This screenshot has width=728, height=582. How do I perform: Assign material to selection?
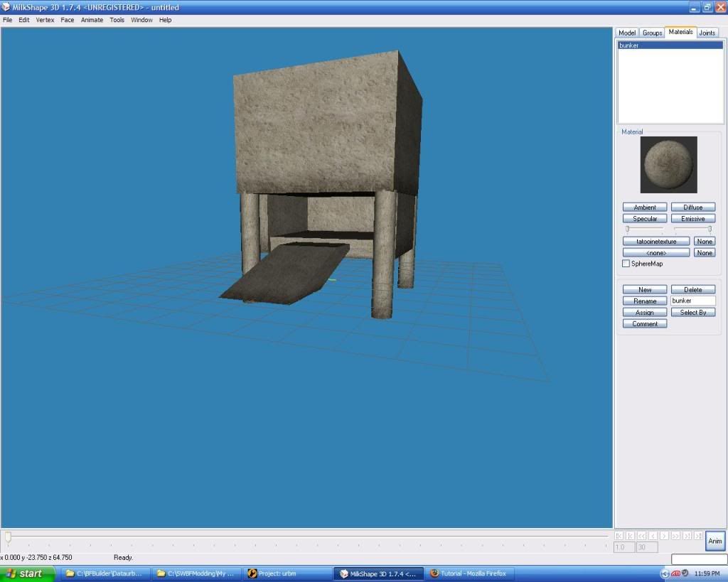tap(645, 313)
